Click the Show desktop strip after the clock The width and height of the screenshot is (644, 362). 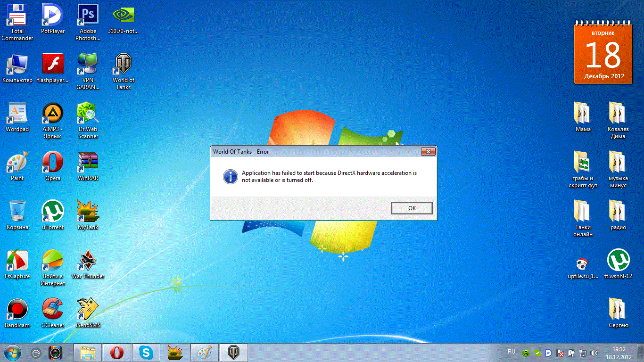pyautogui.click(x=641, y=353)
